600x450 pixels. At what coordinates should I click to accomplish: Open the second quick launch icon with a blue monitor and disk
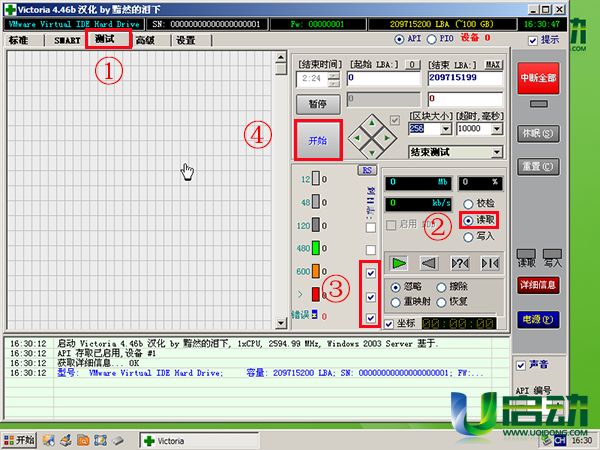click(x=66, y=440)
